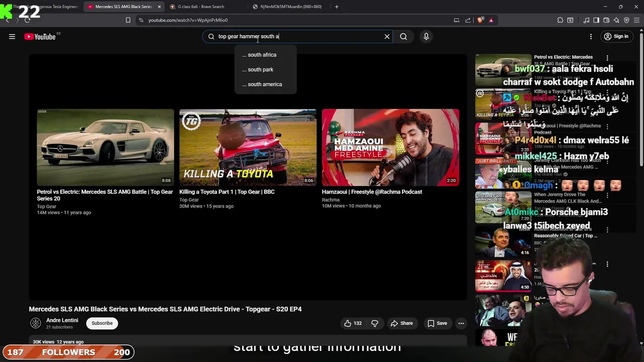Choose the 'south america' search suggestion
Image resolution: width=644 pixels, height=362 pixels.
tap(265, 84)
